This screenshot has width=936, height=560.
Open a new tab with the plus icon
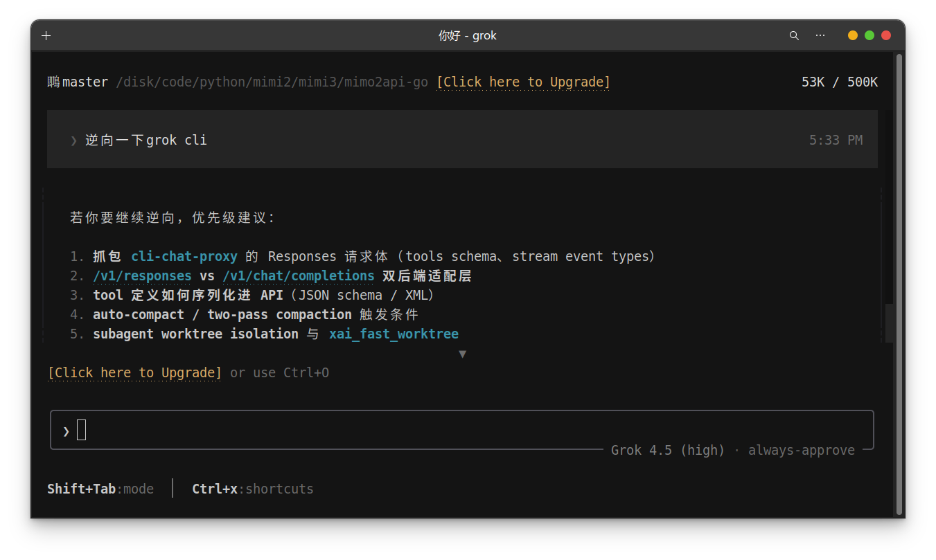[46, 36]
